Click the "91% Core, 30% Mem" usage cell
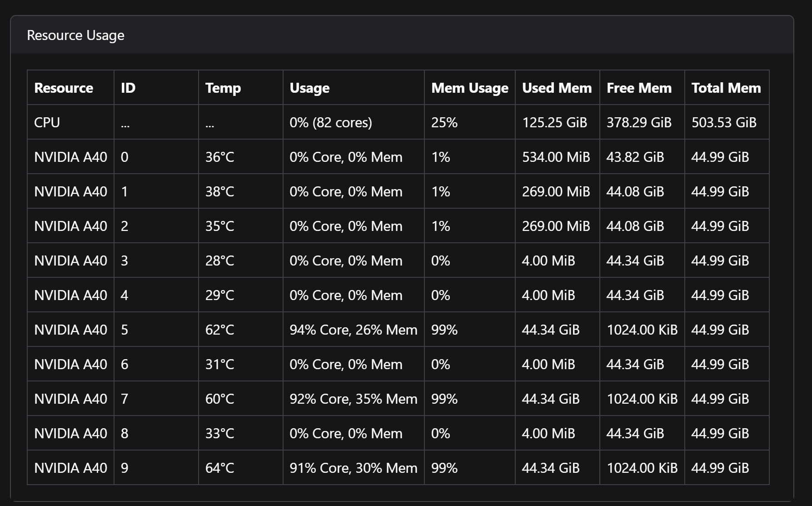Screen dimensions: 812x506 click(x=353, y=468)
